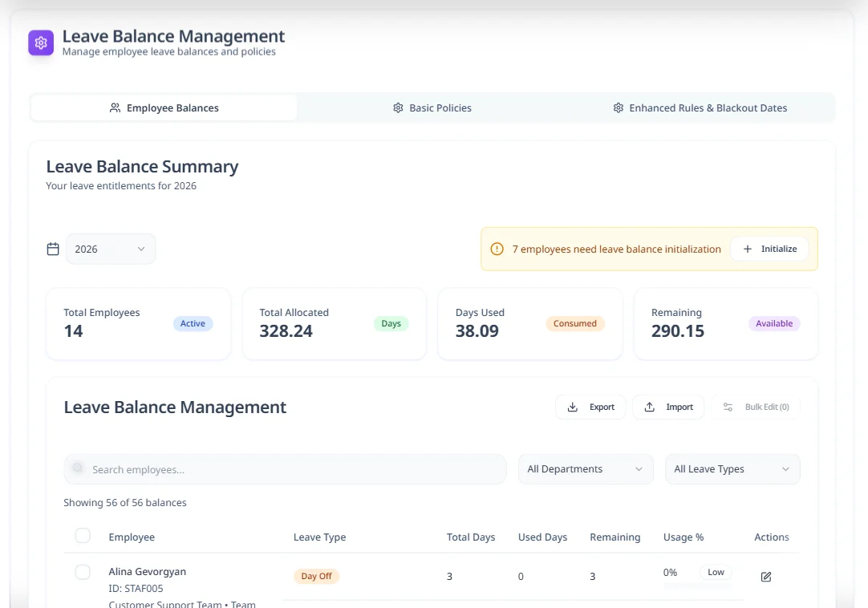Click the Used Days column header
This screenshot has height=608, width=868.
click(542, 537)
